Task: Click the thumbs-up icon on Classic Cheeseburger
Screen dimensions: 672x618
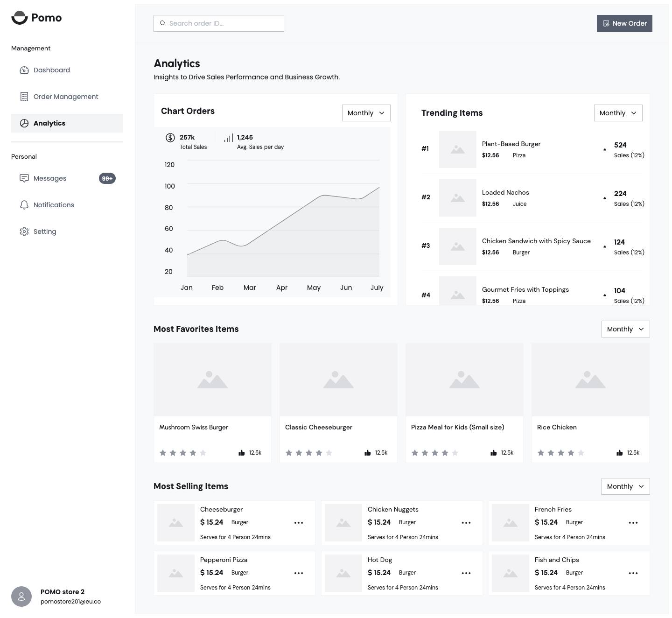Action: tap(368, 453)
